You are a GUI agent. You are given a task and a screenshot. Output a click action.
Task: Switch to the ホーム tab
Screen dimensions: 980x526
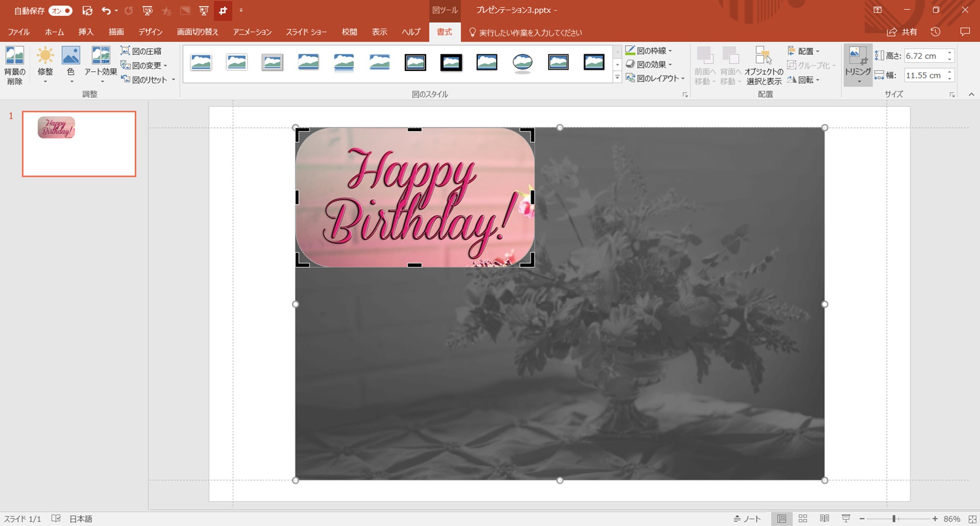point(54,32)
